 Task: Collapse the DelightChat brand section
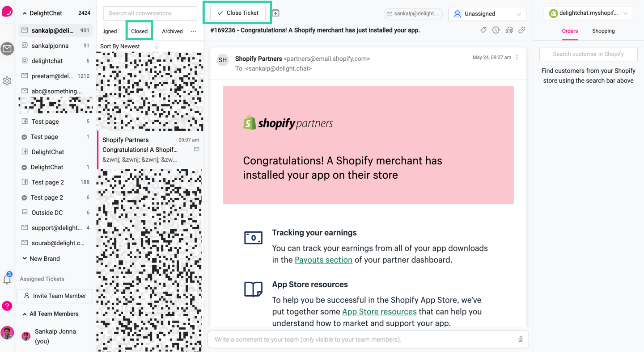pyautogui.click(x=25, y=13)
